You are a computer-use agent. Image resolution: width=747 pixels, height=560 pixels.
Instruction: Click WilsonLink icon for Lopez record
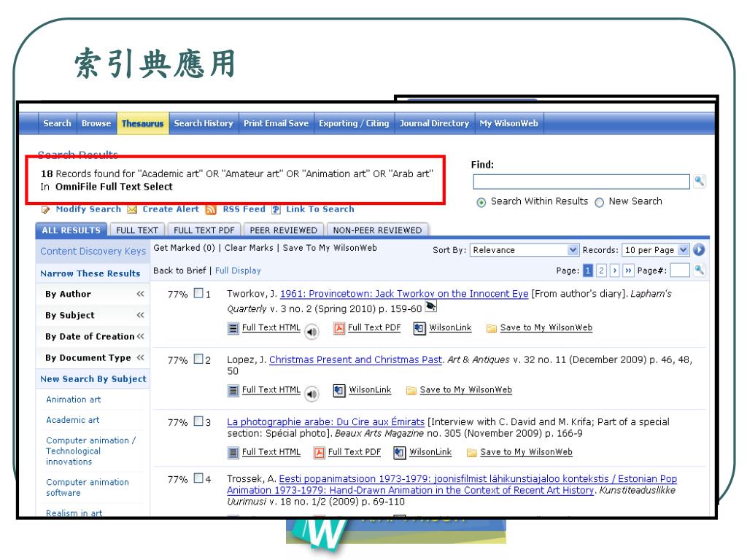(x=338, y=391)
